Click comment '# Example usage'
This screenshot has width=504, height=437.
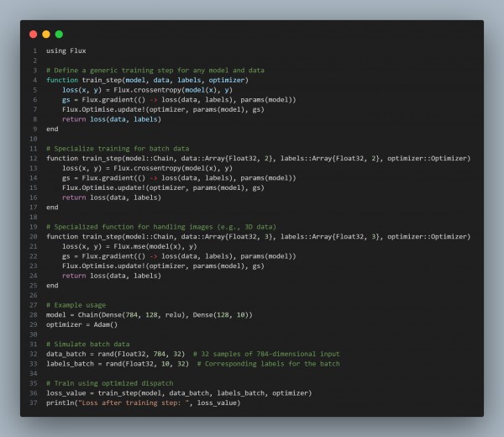tap(76, 305)
